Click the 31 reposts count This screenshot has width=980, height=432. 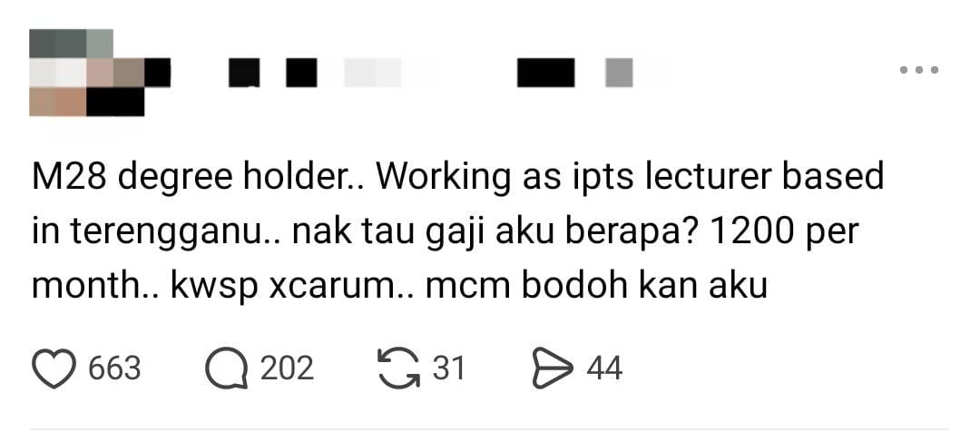[449, 368]
